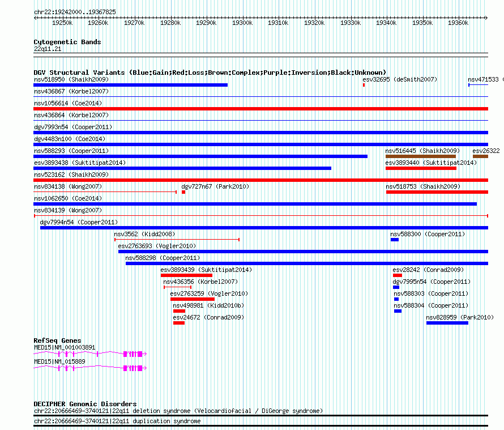The image size is (504, 430).
Task: Click the esv32695 (deSmith2007) label
Action: click(400, 79)
